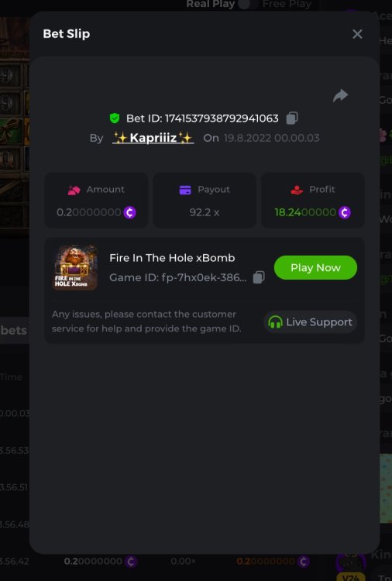Click the Bet ID number text
This screenshot has height=581, width=392.
click(x=222, y=119)
